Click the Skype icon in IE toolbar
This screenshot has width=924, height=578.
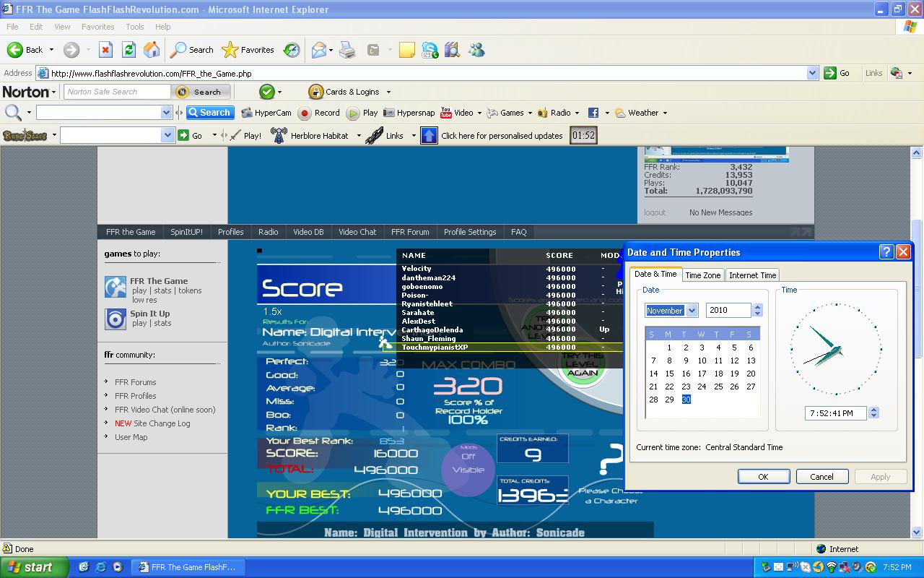click(430, 50)
